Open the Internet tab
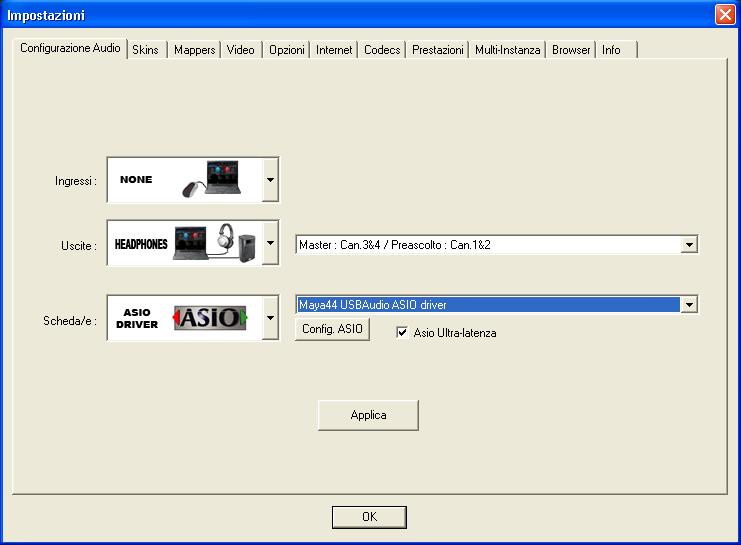 click(334, 50)
